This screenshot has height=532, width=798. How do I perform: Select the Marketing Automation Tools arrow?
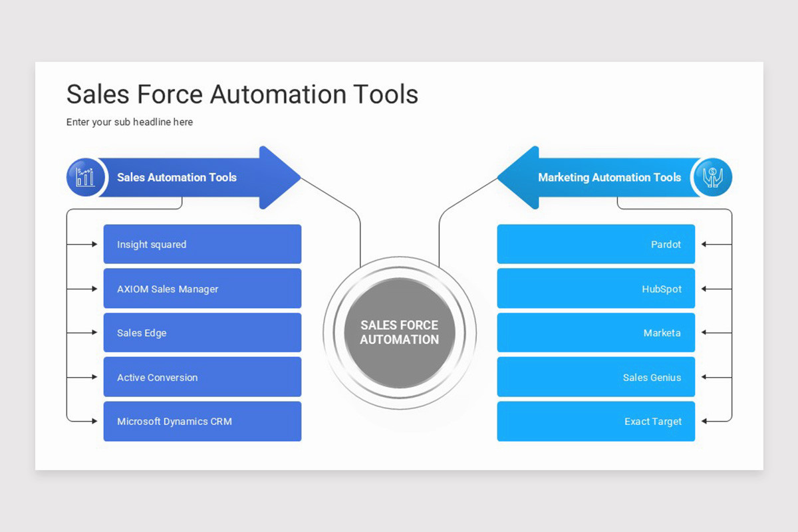[x=598, y=178]
